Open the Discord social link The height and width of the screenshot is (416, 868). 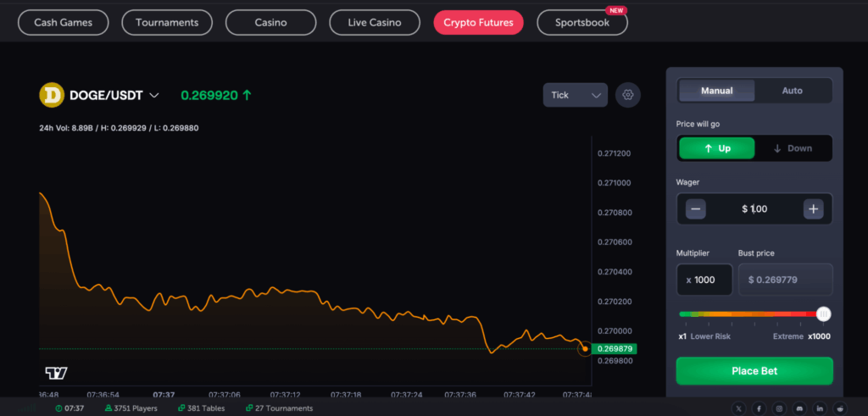pyautogui.click(x=799, y=409)
